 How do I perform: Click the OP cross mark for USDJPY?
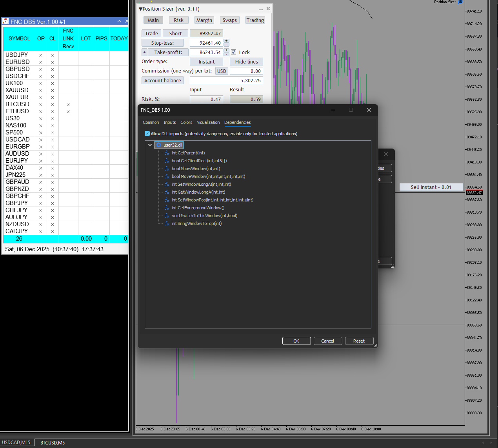(41, 55)
